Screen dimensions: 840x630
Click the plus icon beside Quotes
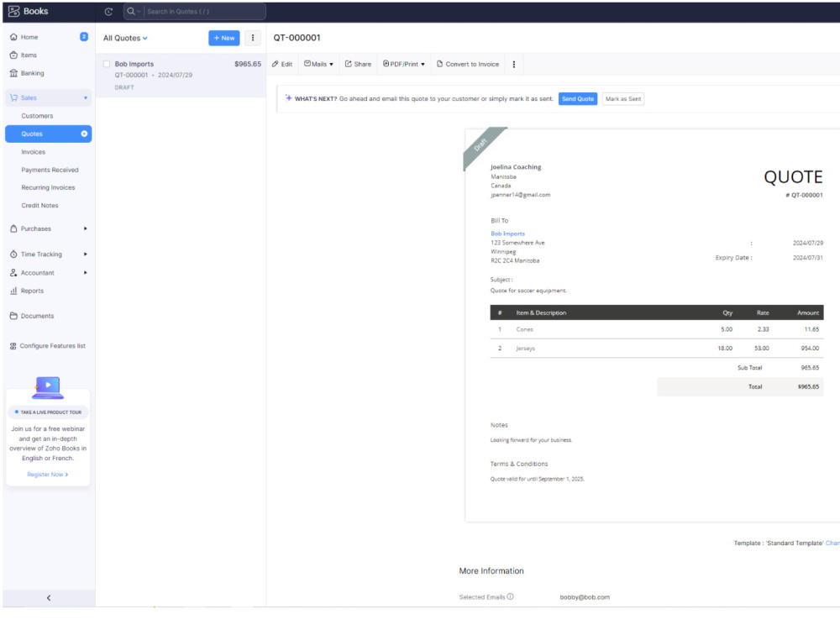tap(84, 134)
